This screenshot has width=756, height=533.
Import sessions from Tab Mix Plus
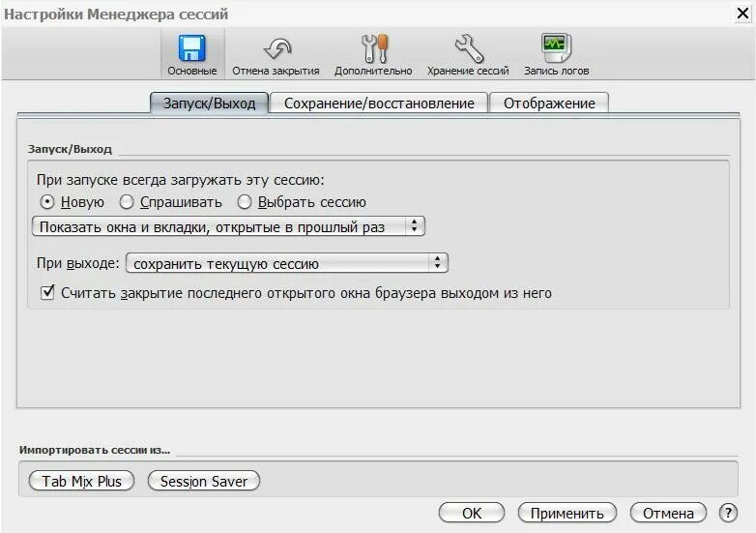click(x=81, y=481)
